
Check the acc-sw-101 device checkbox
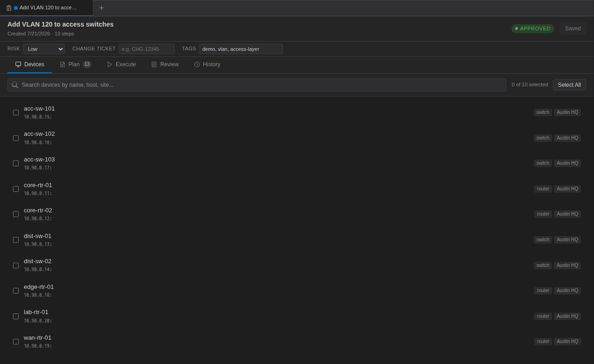coord(16,112)
